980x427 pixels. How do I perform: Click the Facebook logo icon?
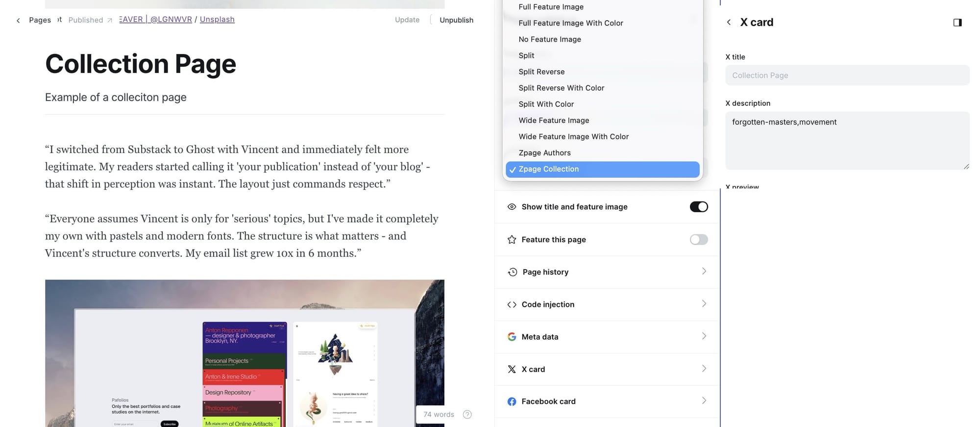point(512,402)
